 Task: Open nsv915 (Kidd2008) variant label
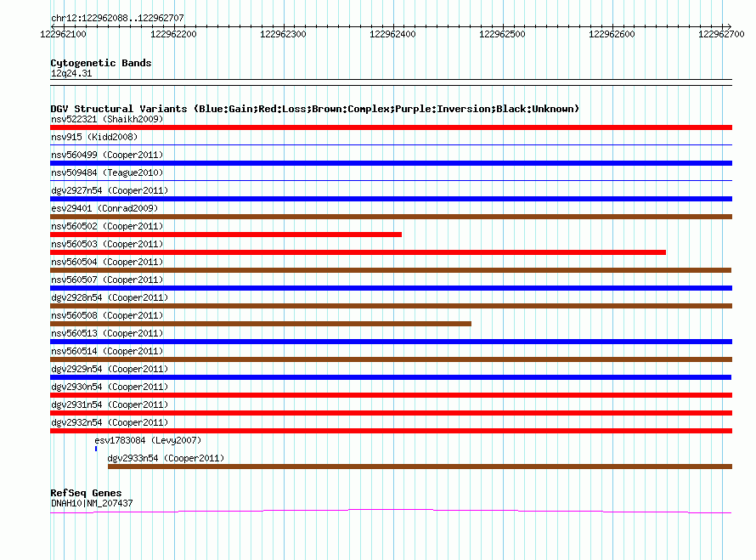pyautogui.click(x=94, y=137)
